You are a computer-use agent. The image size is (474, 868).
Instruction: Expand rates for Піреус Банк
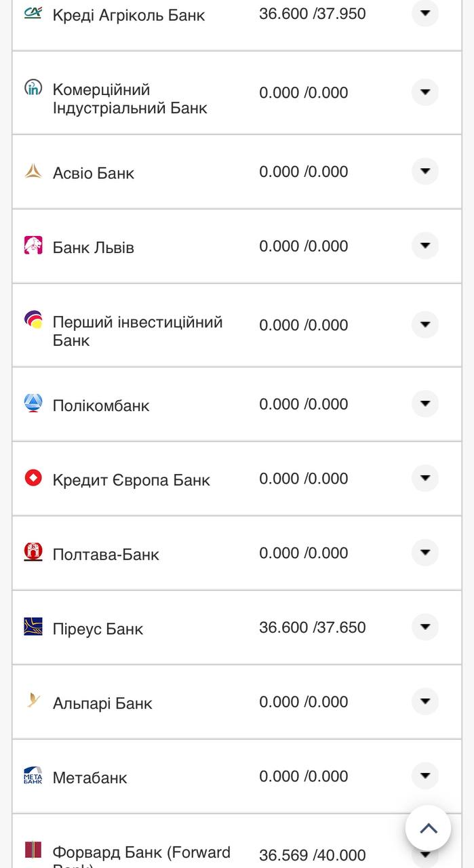(x=425, y=627)
